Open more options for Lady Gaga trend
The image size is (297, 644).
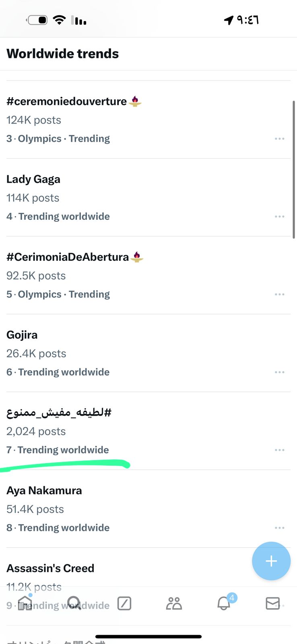[x=279, y=217]
